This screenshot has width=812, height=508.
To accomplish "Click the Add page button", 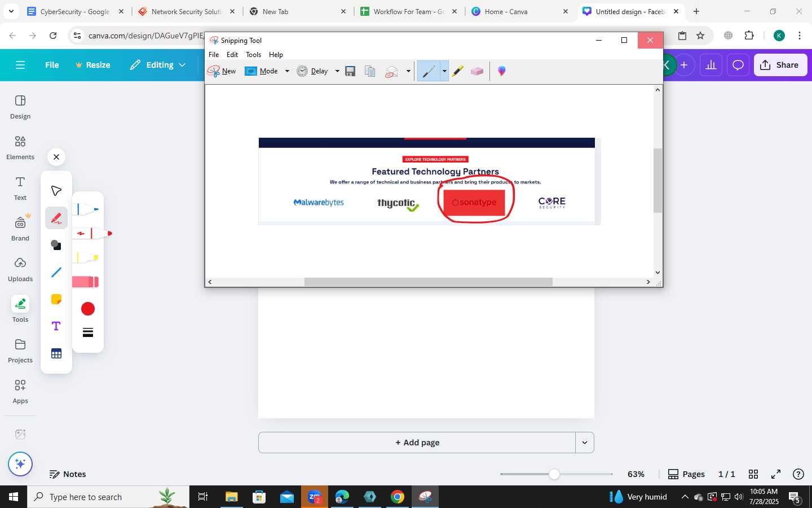I will pos(417,443).
